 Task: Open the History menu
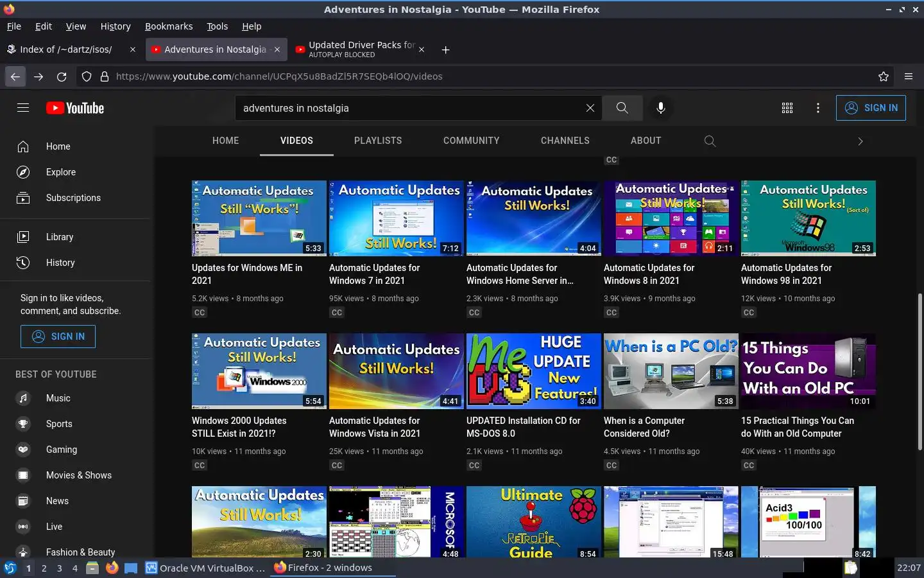(x=116, y=26)
